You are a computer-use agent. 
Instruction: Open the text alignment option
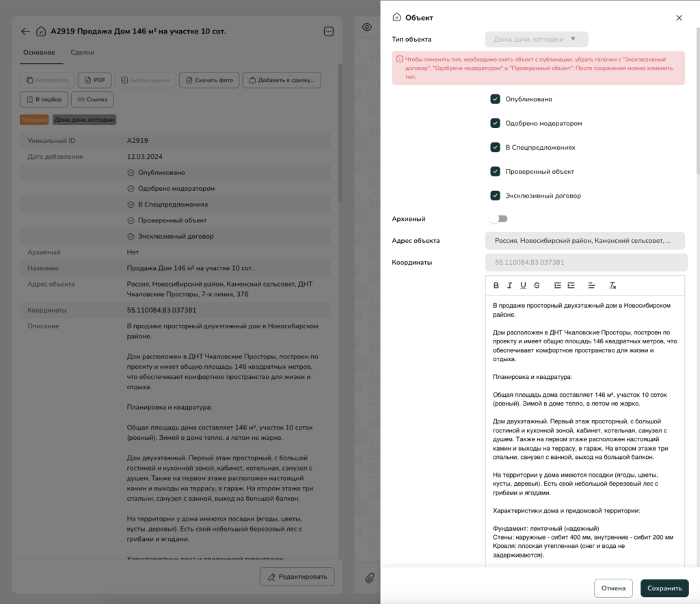592,285
